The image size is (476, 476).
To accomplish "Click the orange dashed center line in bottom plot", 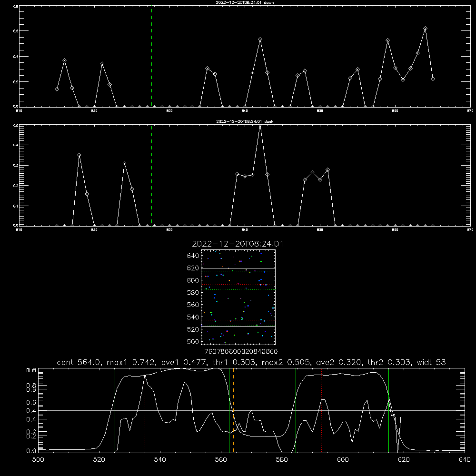I will click(233, 410).
